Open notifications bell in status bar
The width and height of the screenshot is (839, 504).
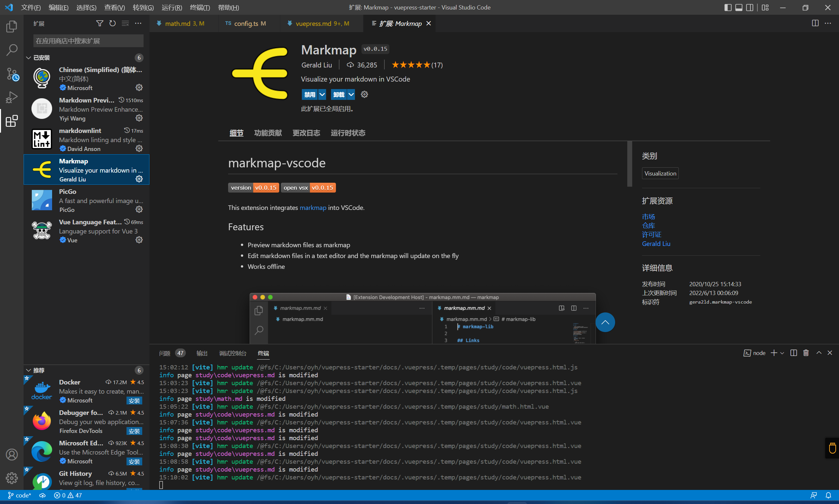point(829,495)
